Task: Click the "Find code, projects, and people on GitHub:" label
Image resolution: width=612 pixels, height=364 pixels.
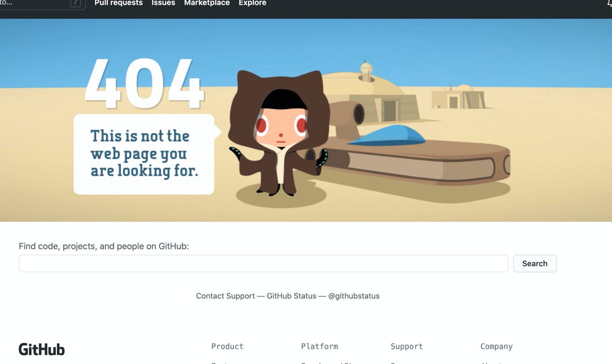Action: 104,246
